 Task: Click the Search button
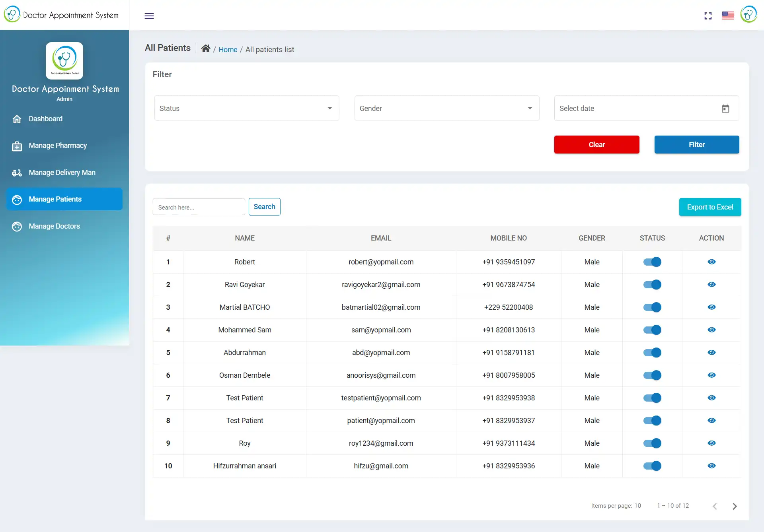(264, 207)
